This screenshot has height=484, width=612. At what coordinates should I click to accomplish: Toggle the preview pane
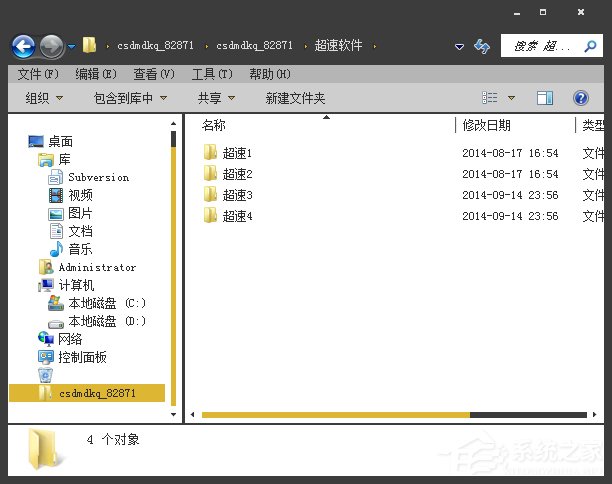pos(545,98)
